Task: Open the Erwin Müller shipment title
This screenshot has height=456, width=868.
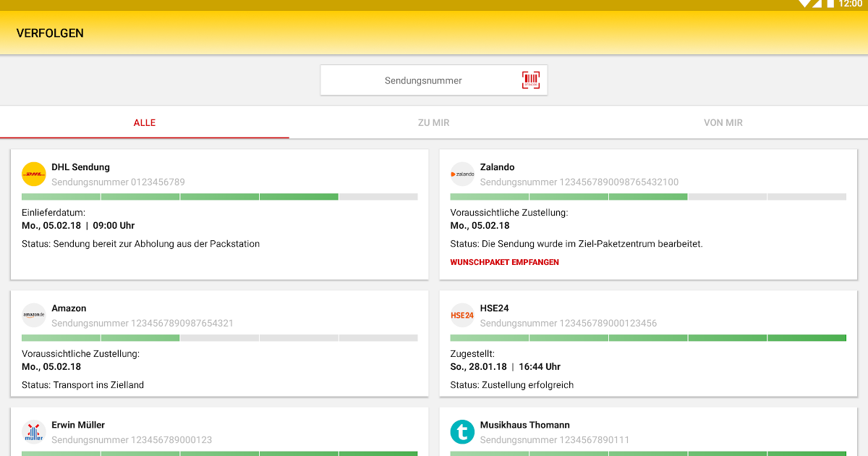Action: click(78, 425)
